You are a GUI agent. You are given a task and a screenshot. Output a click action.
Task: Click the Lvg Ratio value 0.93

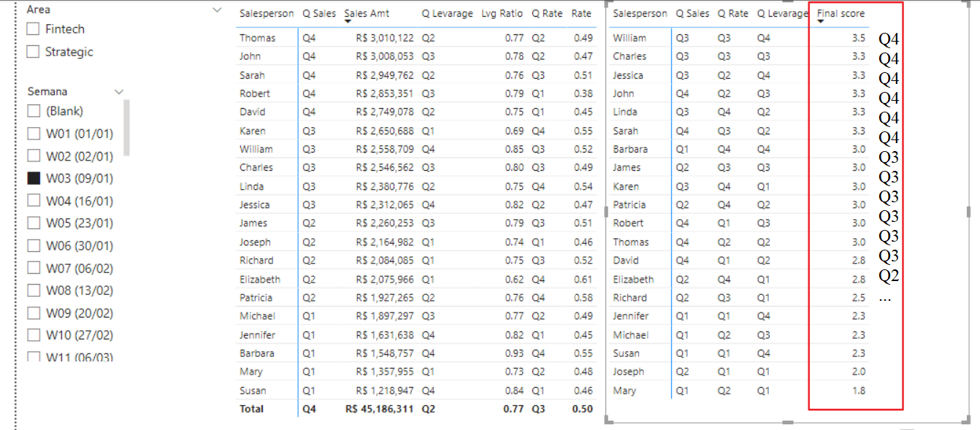(x=514, y=353)
